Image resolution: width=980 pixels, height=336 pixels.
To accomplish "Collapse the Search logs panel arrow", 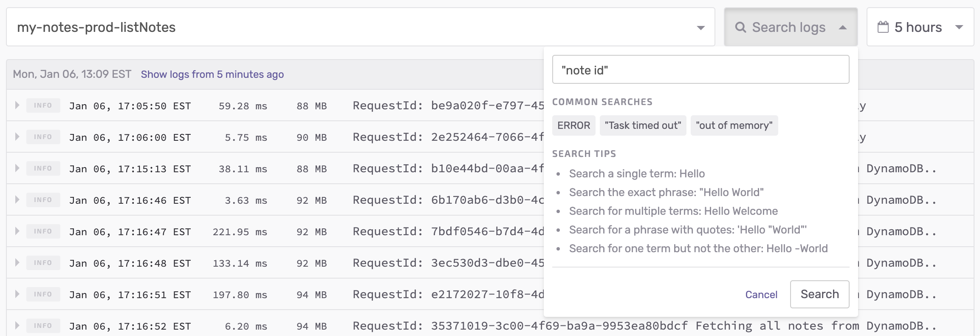I will [x=843, y=28].
